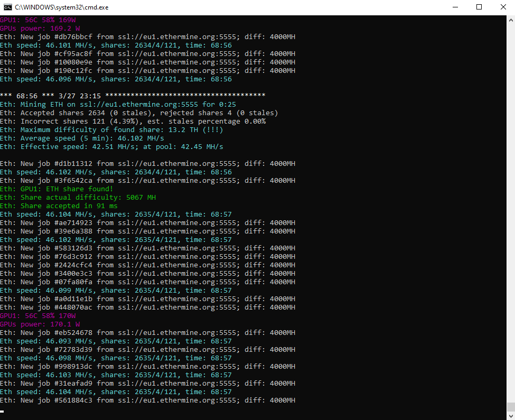Viewport: 515px width, 420px height.
Task: Click 'Average speed (5 min): 46.102 MH/s'
Action: coord(82,138)
